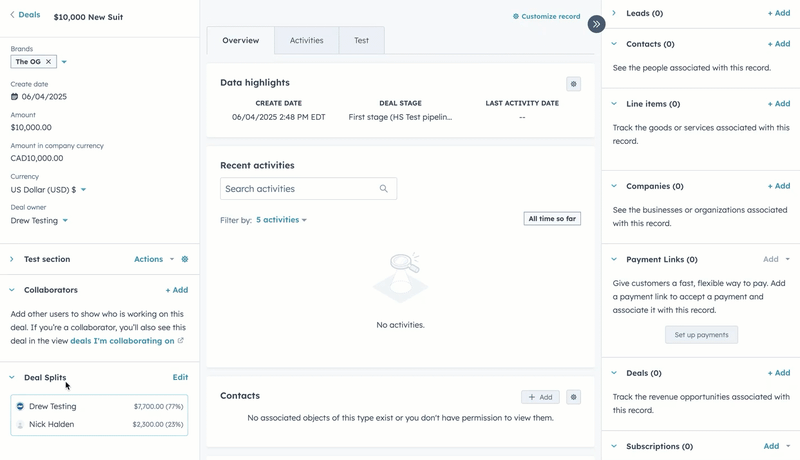This screenshot has height=460, width=800.
Task: Click the Deal Stage value First stage
Action: click(x=401, y=117)
